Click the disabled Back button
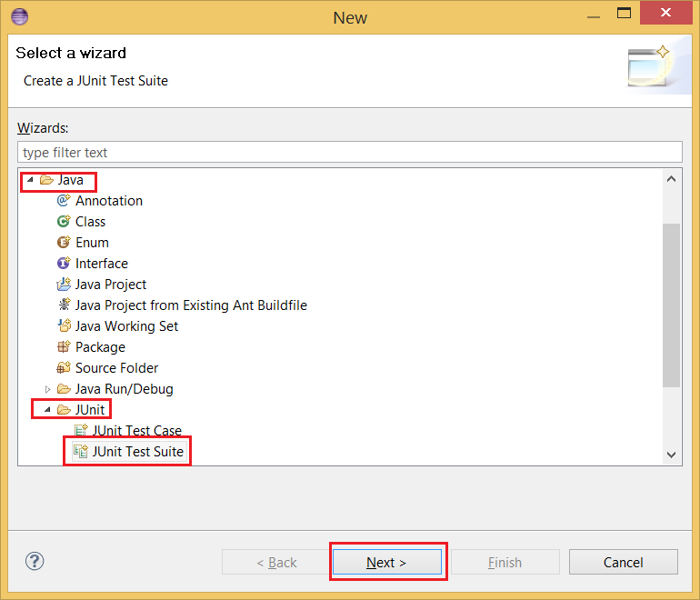 [x=275, y=562]
